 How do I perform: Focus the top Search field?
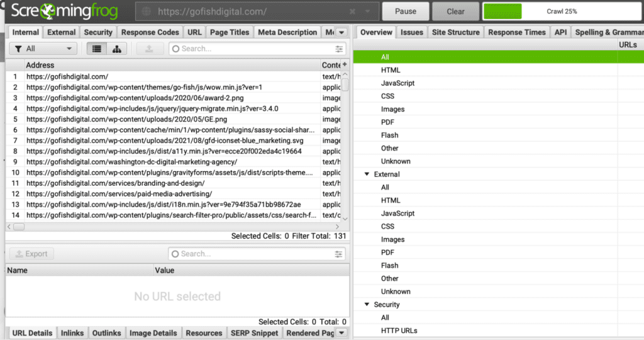point(257,49)
